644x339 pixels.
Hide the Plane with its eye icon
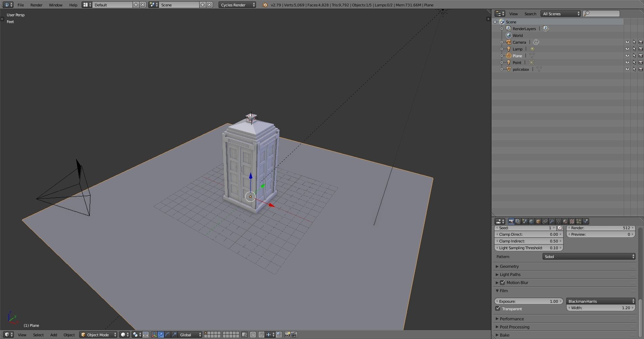pos(627,56)
